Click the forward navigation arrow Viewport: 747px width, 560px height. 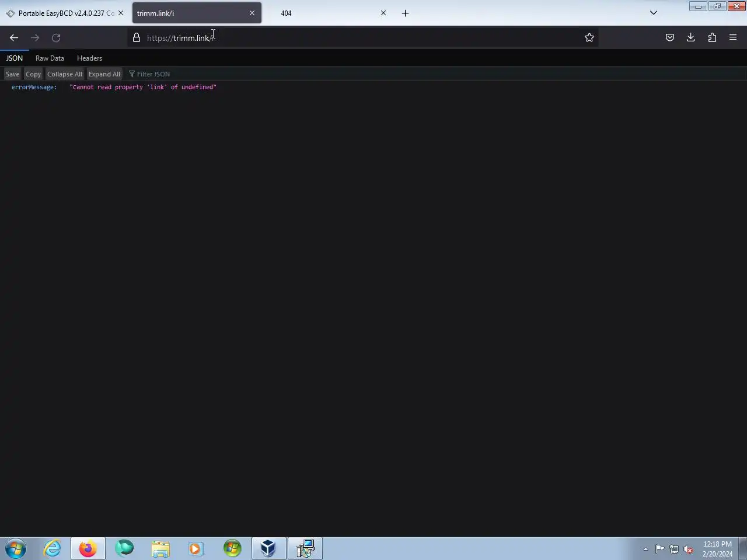click(x=35, y=37)
